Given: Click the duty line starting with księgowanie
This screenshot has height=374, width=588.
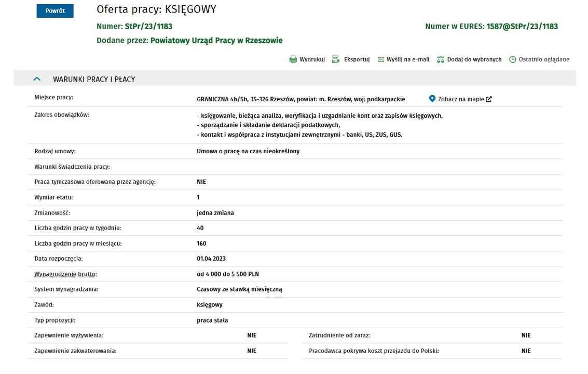Looking at the screenshot, I should 320,116.
